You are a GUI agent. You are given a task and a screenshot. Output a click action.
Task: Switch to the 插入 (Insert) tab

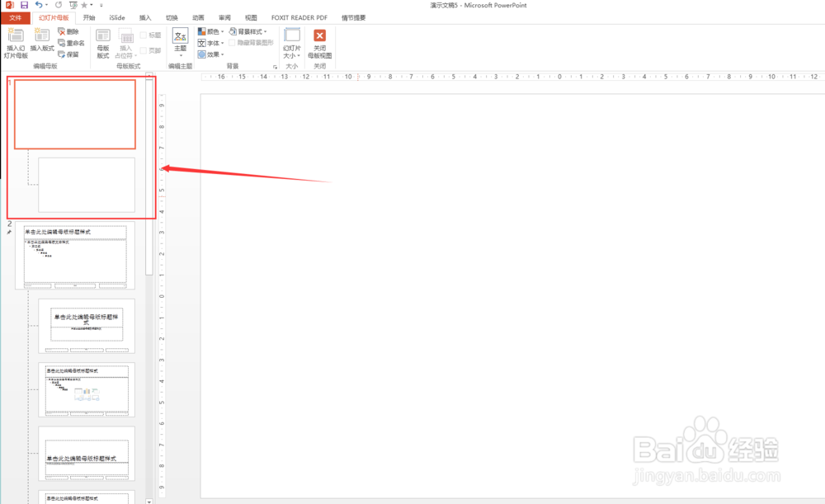[x=144, y=17]
